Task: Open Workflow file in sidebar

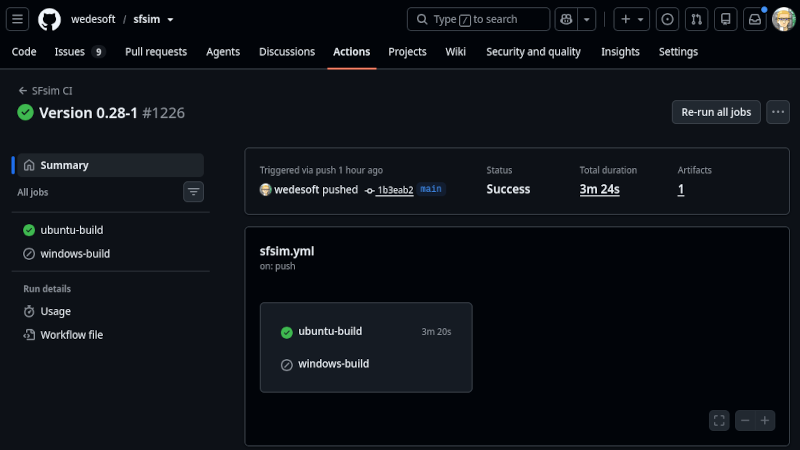Action: tap(63, 335)
